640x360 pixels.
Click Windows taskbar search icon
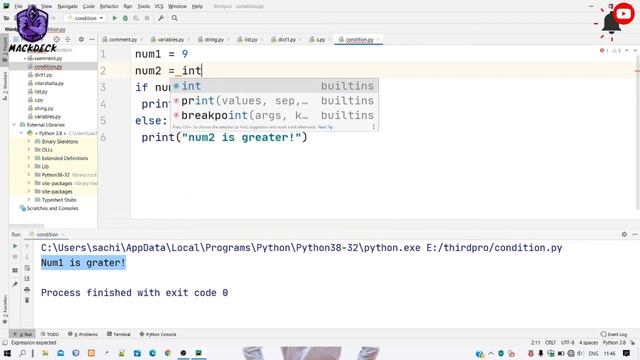coord(22,353)
